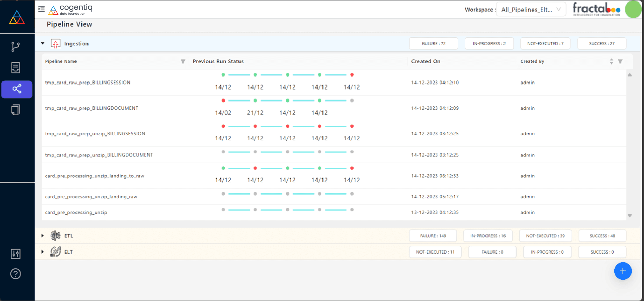Expand the ETL section

(x=43, y=236)
